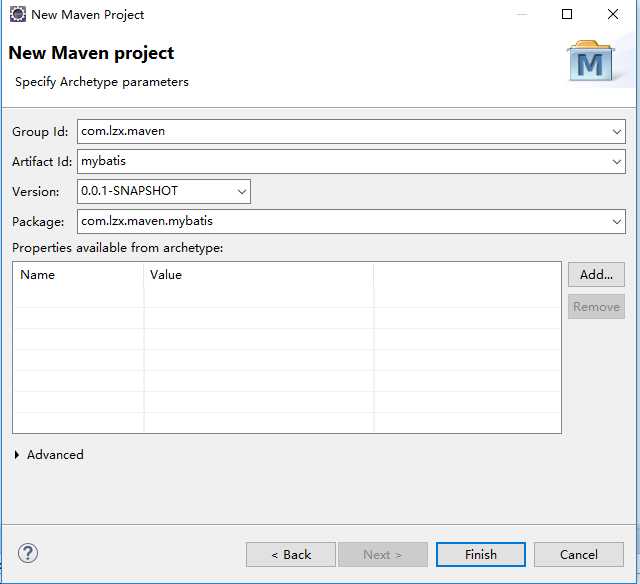Click 'Properties available from archetype:' label
Image resolution: width=640 pixels, height=584 pixels.
(118, 248)
